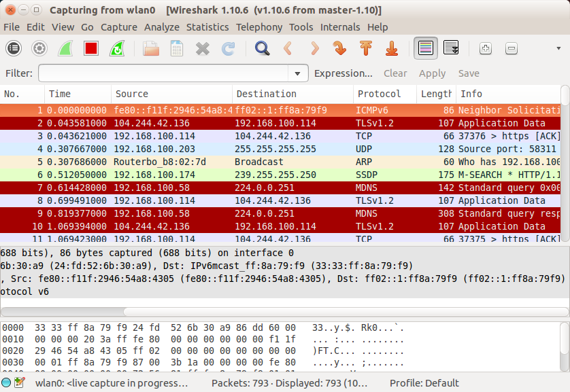Click the Packets: 793 status text
The image size is (570, 392).
pos(289,383)
